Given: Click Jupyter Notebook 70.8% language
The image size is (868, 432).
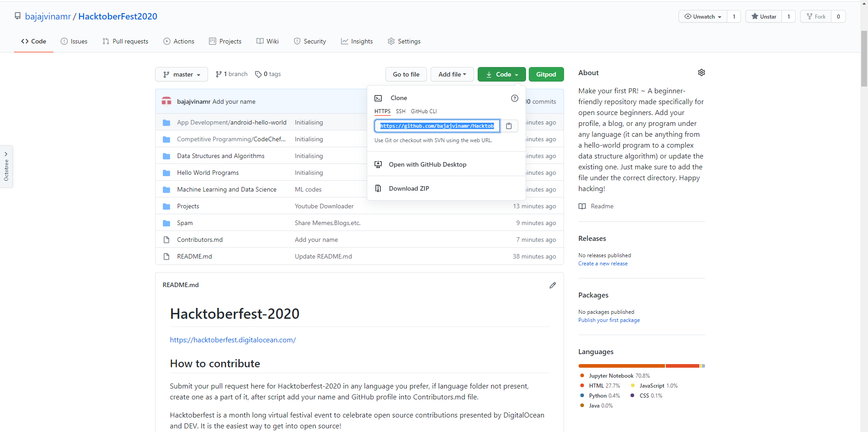Looking at the screenshot, I should pos(619,376).
